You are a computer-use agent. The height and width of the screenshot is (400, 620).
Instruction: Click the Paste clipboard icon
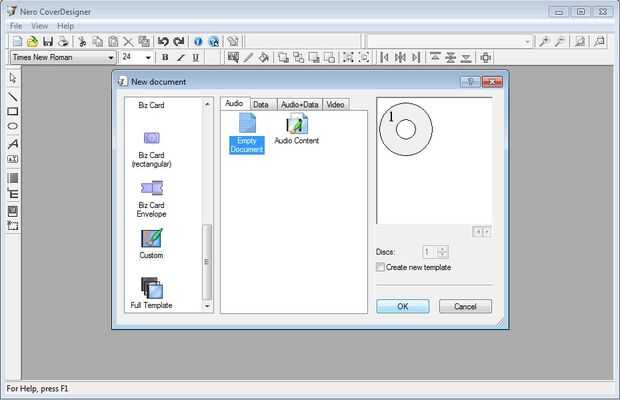click(x=113, y=42)
